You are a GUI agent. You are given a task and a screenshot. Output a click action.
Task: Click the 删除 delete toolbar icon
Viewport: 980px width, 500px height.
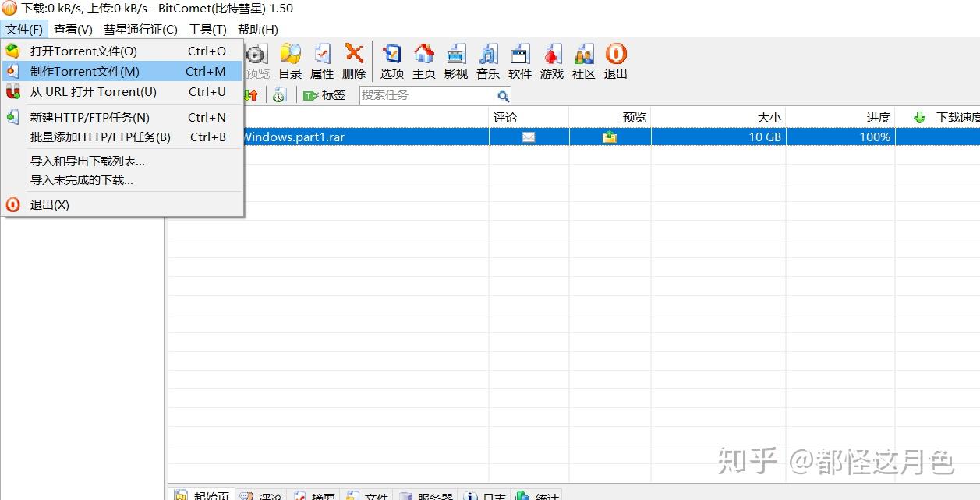pyautogui.click(x=354, y=61)
